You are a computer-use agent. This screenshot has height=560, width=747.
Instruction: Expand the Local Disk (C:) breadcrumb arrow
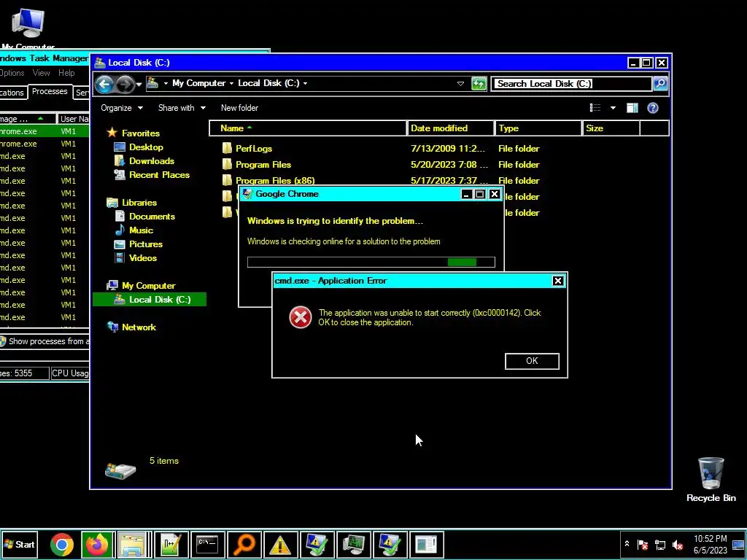(x=305, y=83)
